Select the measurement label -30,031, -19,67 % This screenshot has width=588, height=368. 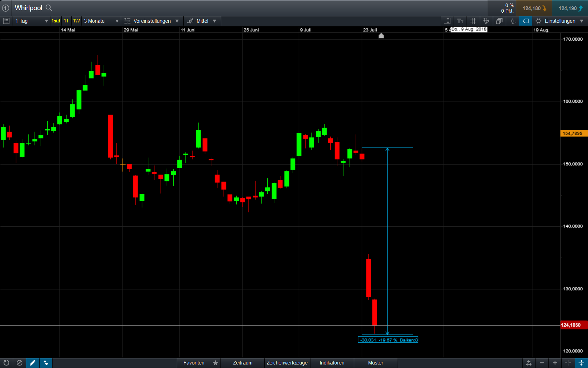388,340
